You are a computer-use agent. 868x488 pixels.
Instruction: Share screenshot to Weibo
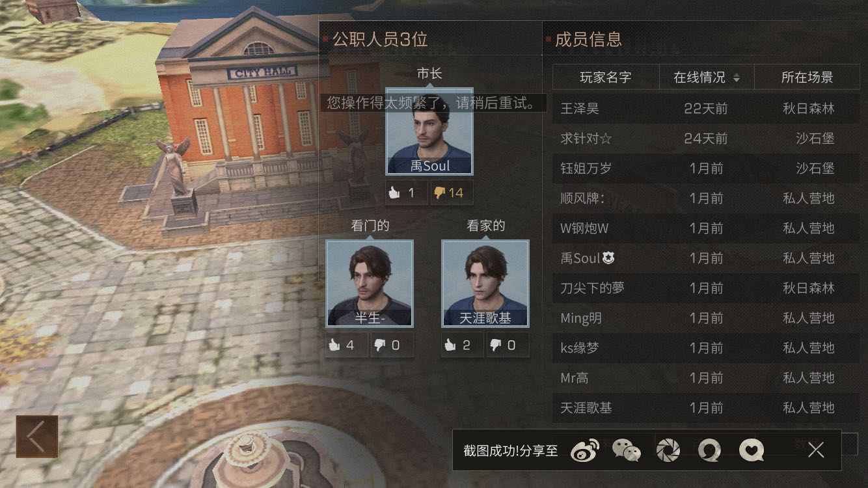click(x=584, y=450)
